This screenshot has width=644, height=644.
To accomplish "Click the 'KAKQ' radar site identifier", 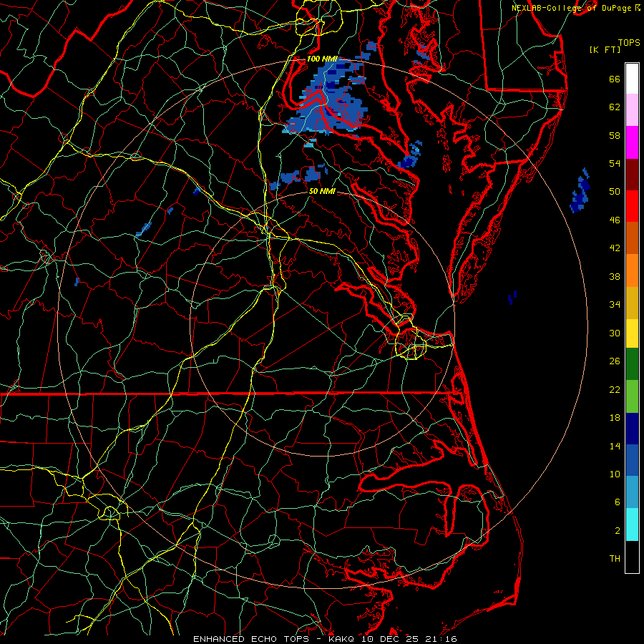I will (x=343, y=639).
